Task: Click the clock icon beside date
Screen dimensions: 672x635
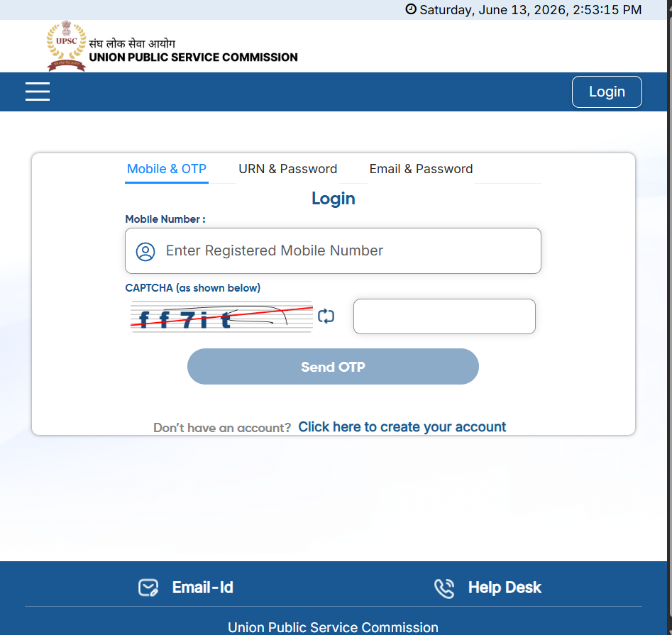Action: point(411,9)
